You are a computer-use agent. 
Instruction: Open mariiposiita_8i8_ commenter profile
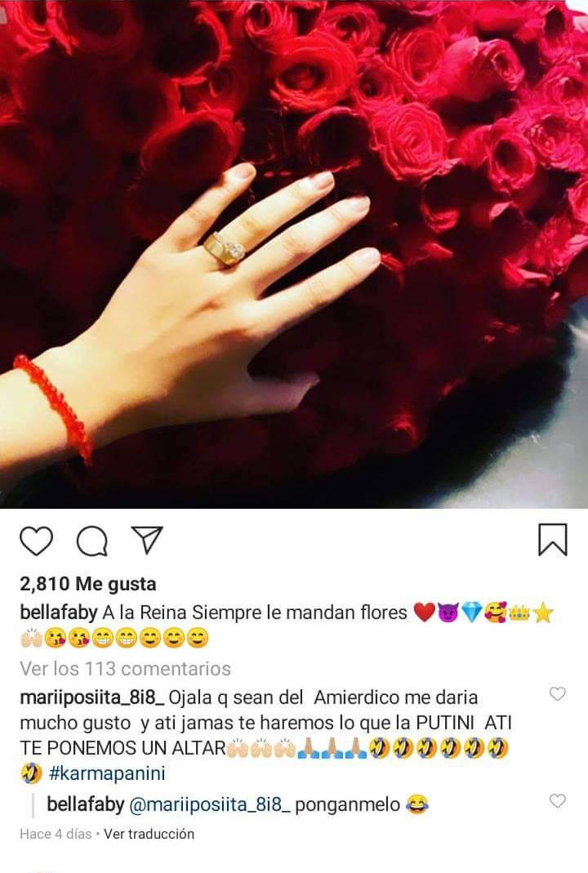(91, 697)
